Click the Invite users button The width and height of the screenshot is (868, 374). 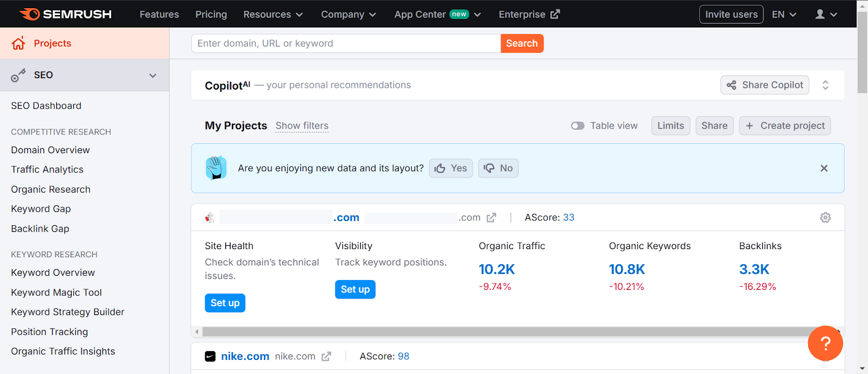(731, 15)
